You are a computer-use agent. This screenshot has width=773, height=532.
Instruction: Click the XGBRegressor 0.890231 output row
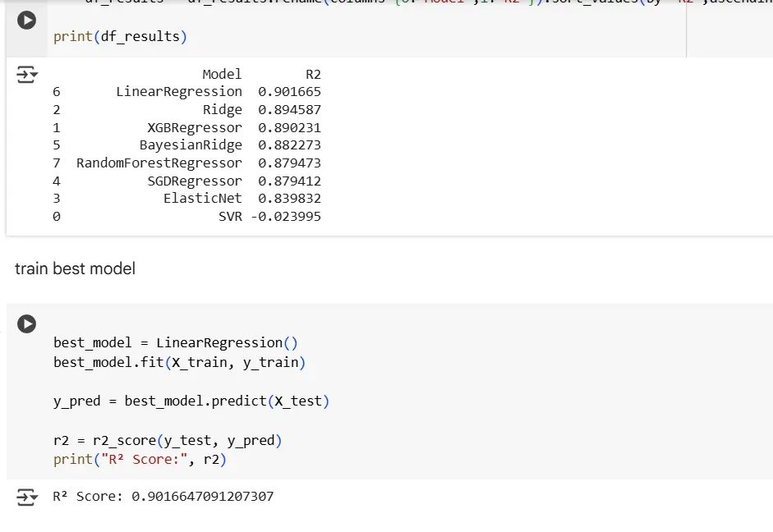(x=233, y=128)
